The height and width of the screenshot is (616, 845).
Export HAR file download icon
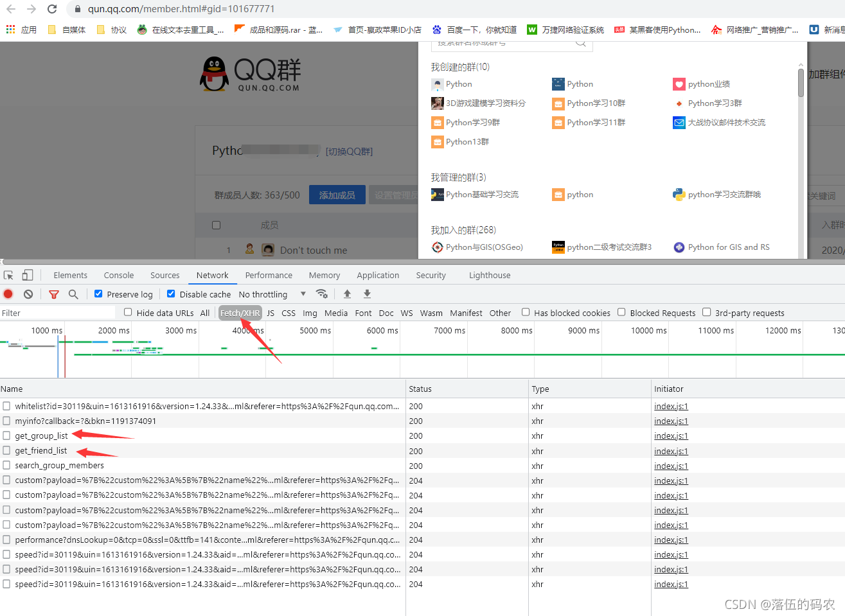pyautogui.click(x=368, y=294)
